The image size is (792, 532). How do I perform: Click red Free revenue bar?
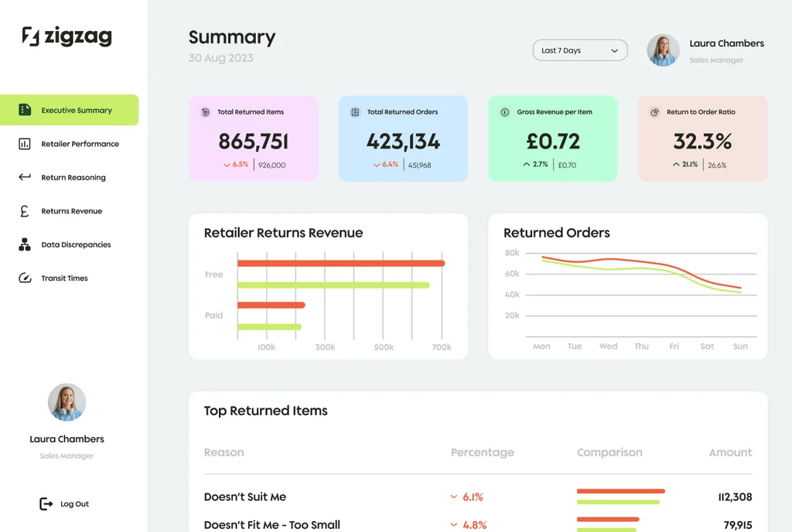click(341, 263)
